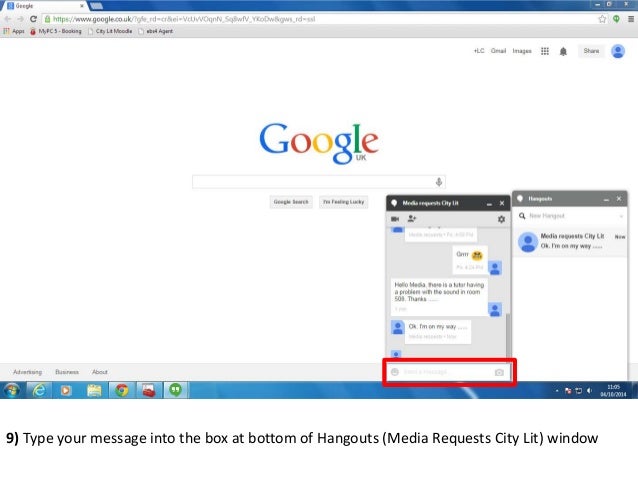638x479 pixels.
Task: Open the Apps bookmark shortcut
Action: (x=14, y=31)
